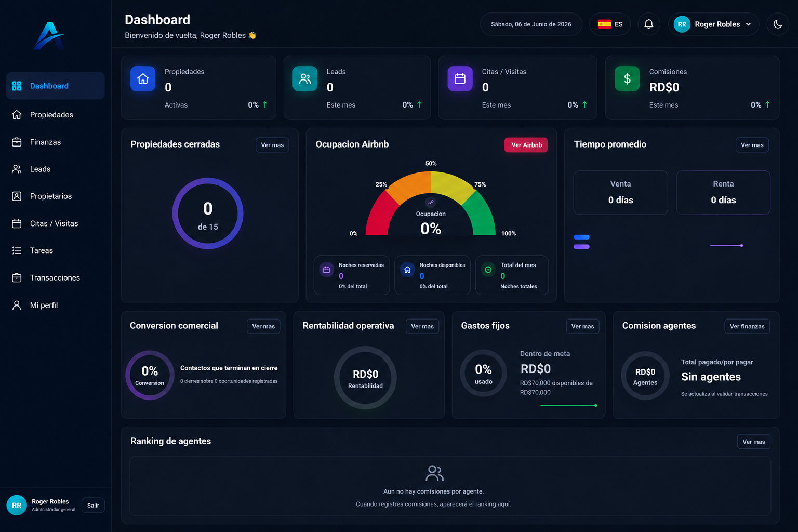Open the ES language selector
This screenshot has width=798, height=532.
tap(610, 24)
